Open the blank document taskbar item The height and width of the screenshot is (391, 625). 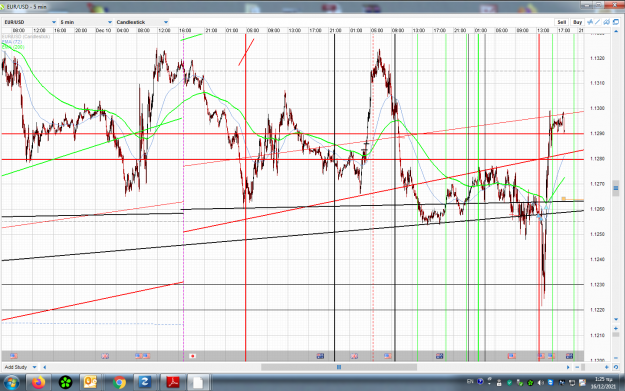pos(198,383)
